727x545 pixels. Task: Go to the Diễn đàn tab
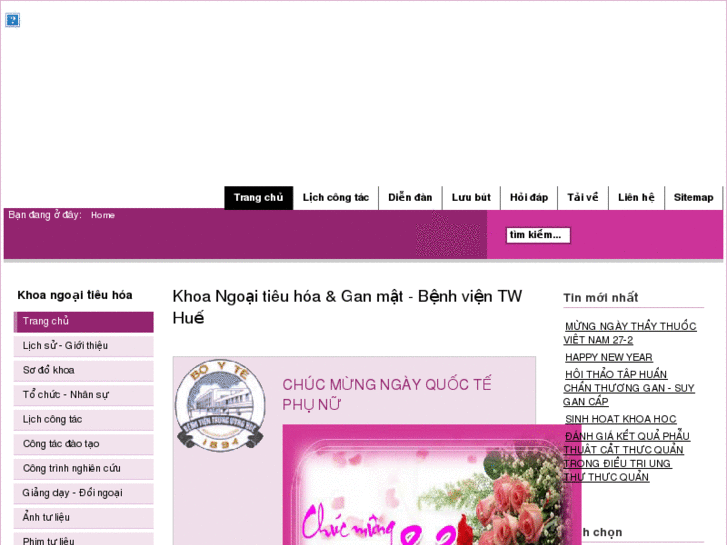pos(410,198)
